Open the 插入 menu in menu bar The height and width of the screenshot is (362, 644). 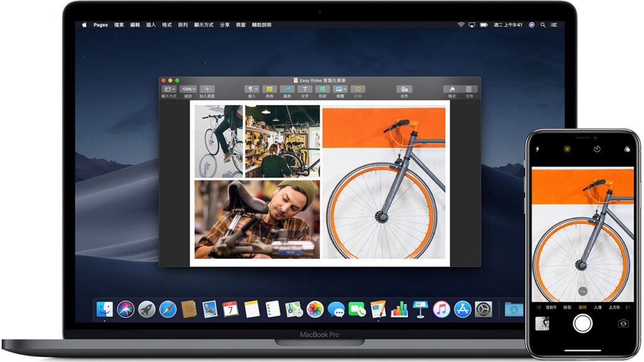151,25
